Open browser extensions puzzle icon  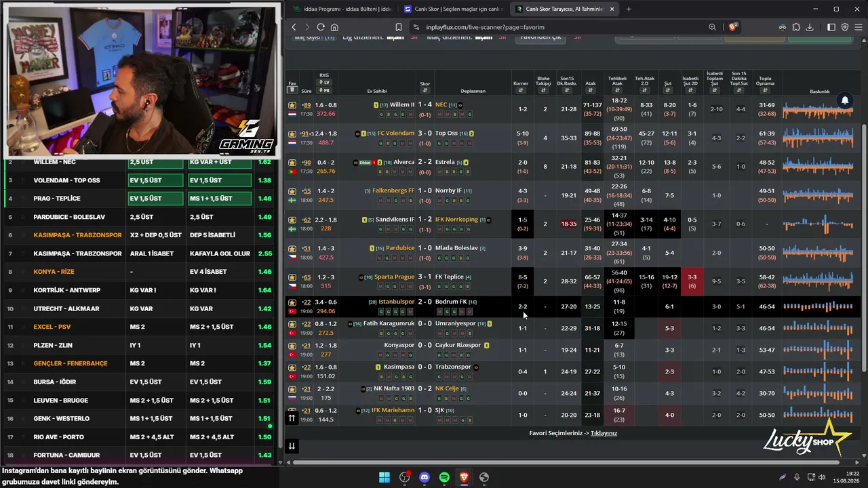coord(796,27)
